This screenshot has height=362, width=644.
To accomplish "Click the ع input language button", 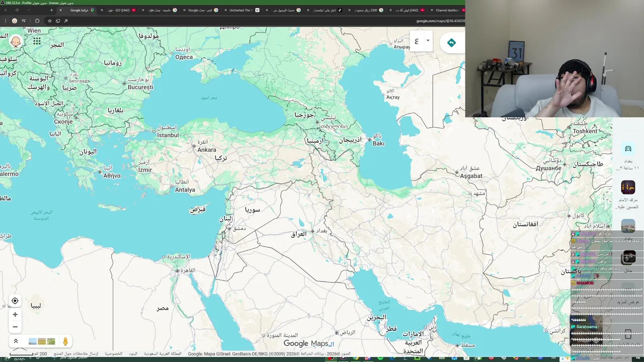I will (417, 41).
